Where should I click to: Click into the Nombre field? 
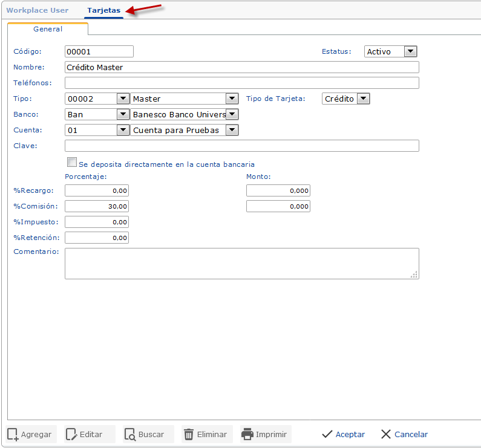click(241, 67)
